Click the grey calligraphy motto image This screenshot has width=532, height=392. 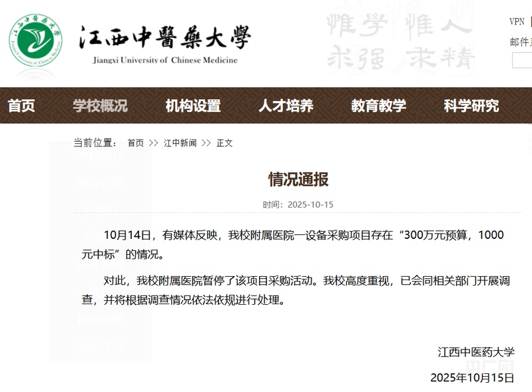pos(400,40)
